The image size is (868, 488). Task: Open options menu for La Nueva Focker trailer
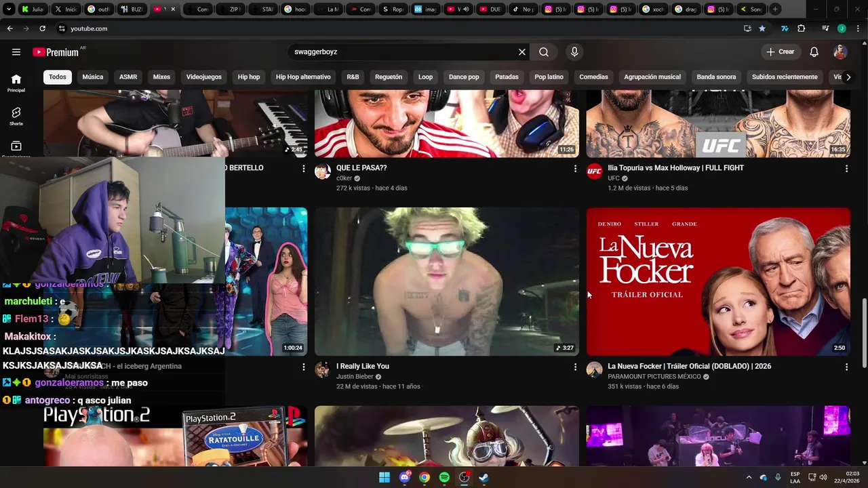(x=846, y=367)
